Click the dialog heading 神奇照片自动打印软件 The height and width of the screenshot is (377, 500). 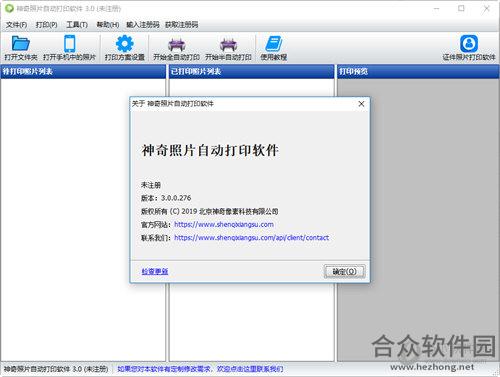(x=210, y=150)
